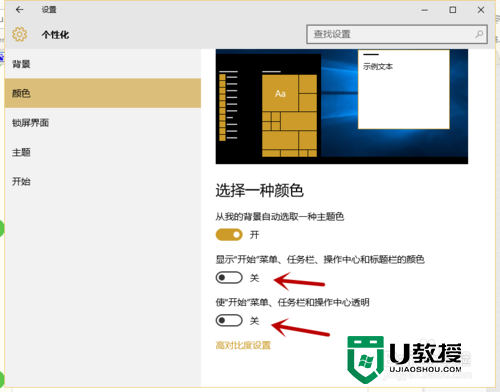The image size is (500, 392).
Task: Open the 主题 settings page
Action: (103, 152)
